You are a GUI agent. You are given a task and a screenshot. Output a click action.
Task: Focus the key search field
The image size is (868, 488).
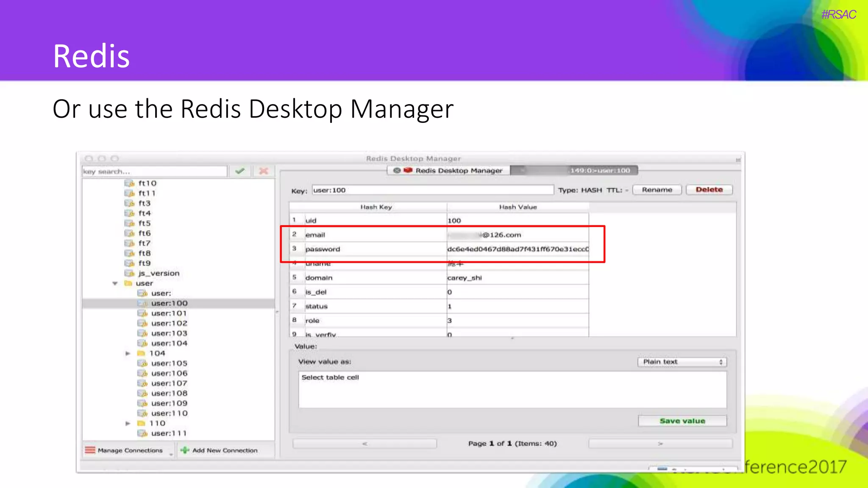[155, 171]
